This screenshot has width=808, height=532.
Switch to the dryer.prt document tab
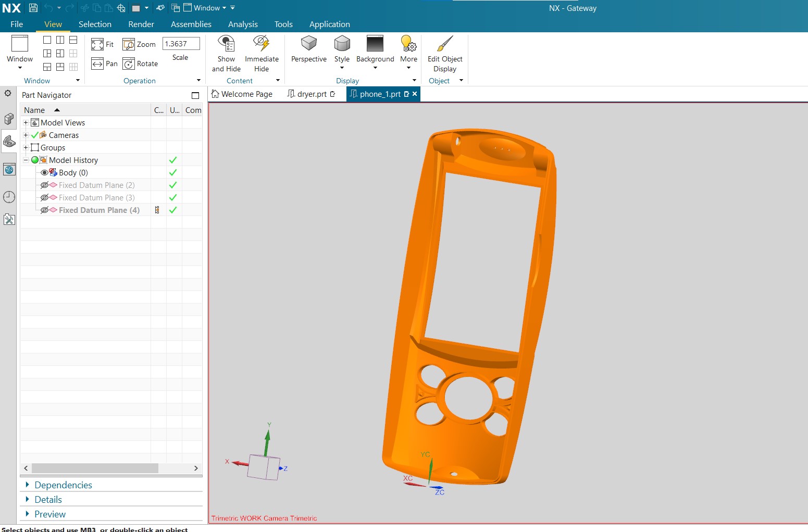click(x=312, y=94)
